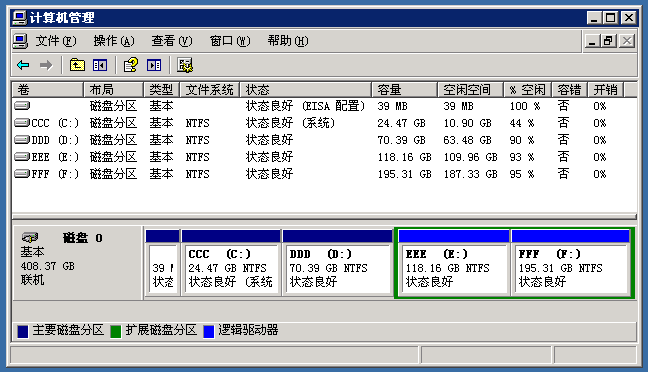
Task: Sort by the 布局 column header
Action: [x=114, y=89]
